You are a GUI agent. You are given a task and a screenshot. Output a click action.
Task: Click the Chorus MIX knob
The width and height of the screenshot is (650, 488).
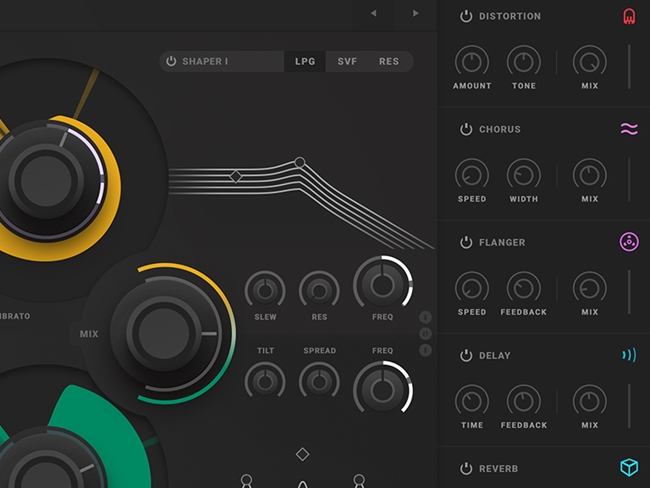tap(589, 175)
